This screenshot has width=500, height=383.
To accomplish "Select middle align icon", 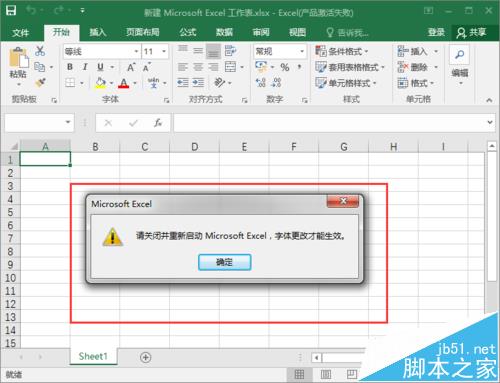I will pyautogui.click(x=198, y=50).
